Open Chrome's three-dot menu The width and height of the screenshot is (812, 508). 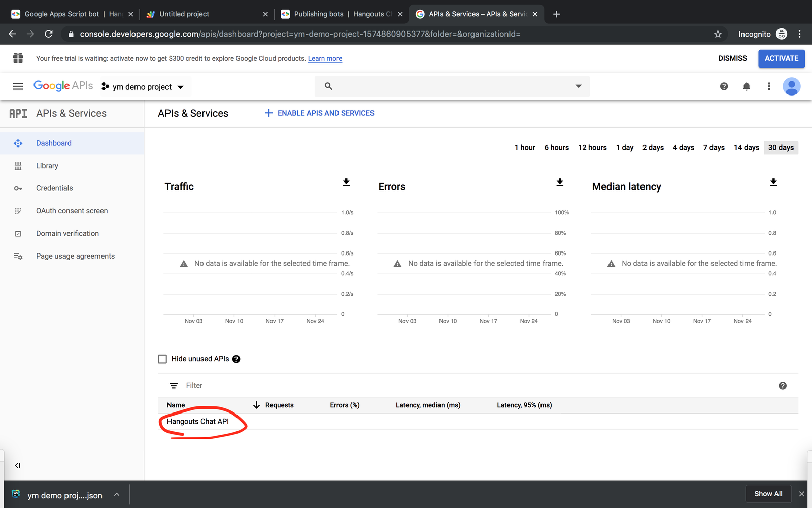coord(799,34)
